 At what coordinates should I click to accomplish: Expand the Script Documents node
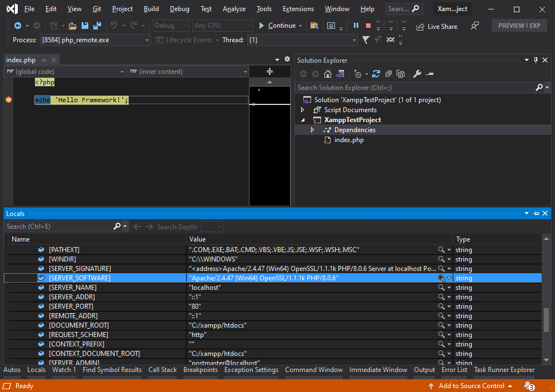click(303, 110)
